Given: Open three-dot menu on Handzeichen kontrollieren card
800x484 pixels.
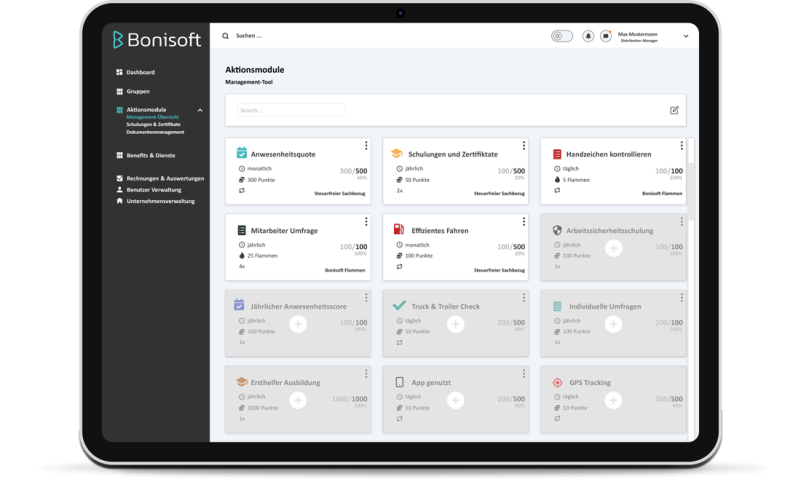Looking at the screenshot, I should point(681,146).
